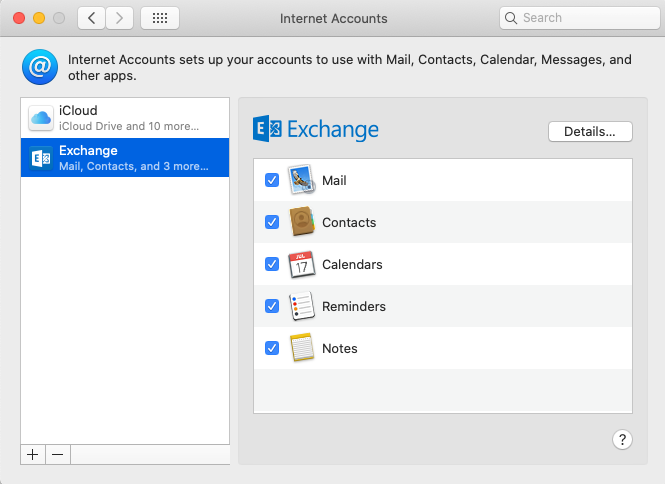Viewport: 665px width, 484px height.
Task: Minimize window with the yellow button
Action: pos(39,18)
